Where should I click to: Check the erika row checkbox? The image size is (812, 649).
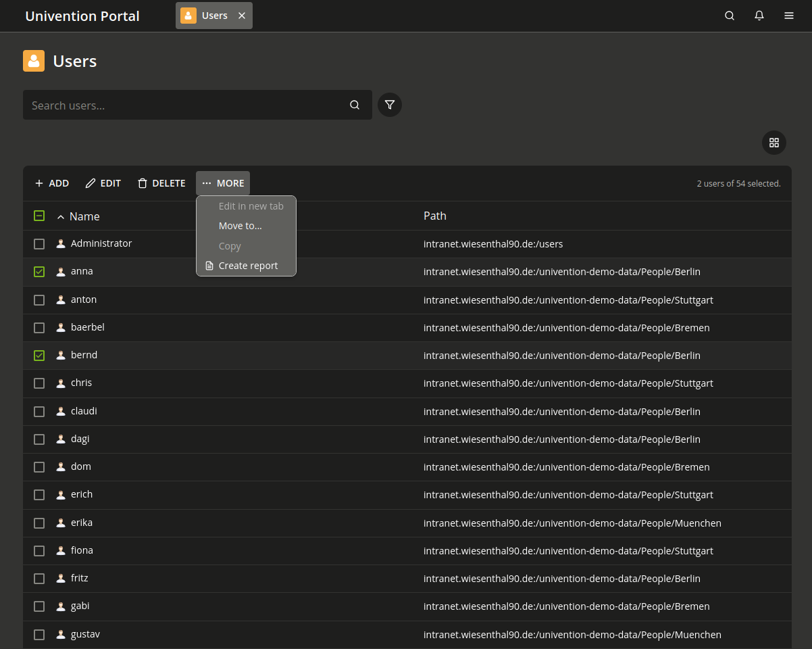[39, 523]
